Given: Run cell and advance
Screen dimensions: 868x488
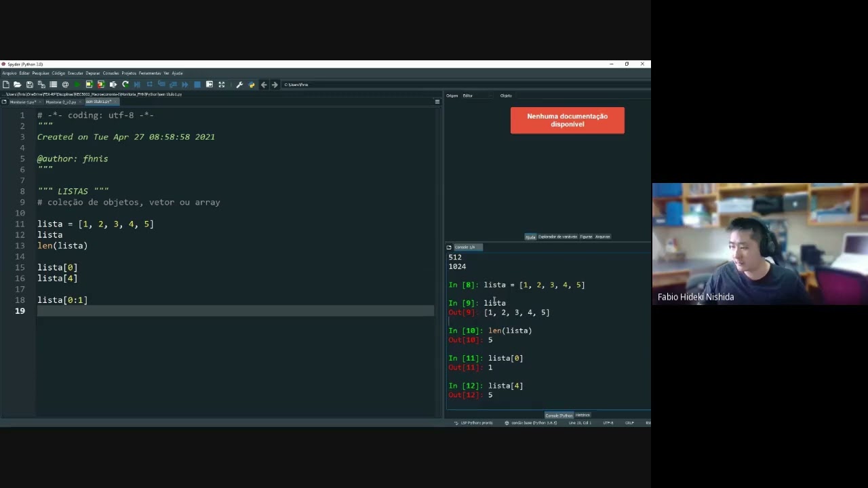Looking at the screenshot, I should [x=101, y=85].
